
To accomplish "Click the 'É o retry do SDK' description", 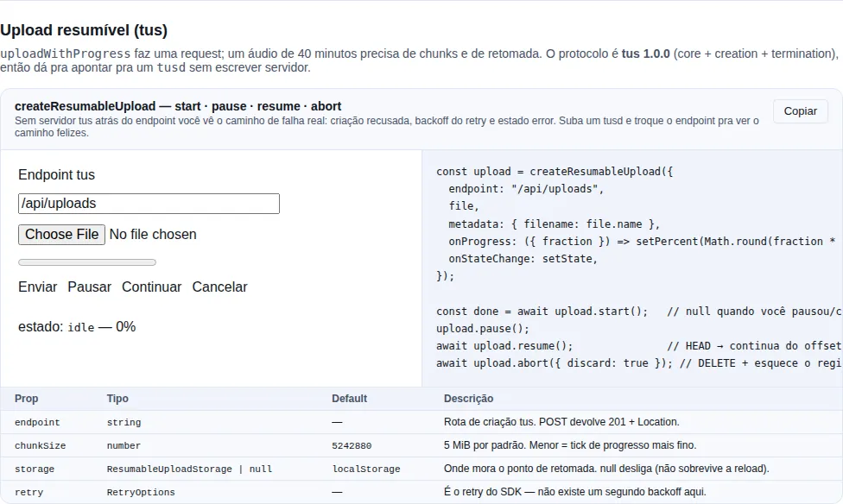I will (x=574, y=492).
